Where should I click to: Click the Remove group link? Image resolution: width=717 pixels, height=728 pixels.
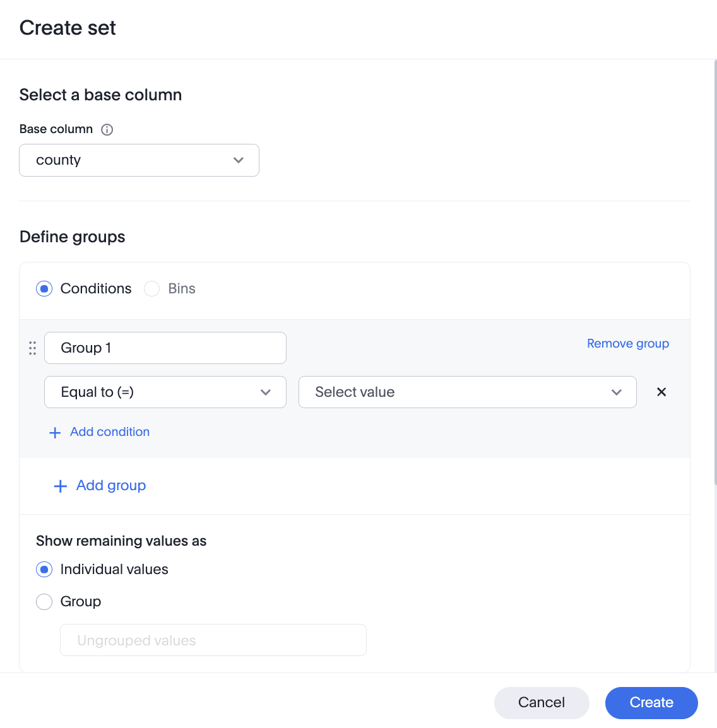tap(627, 343)
